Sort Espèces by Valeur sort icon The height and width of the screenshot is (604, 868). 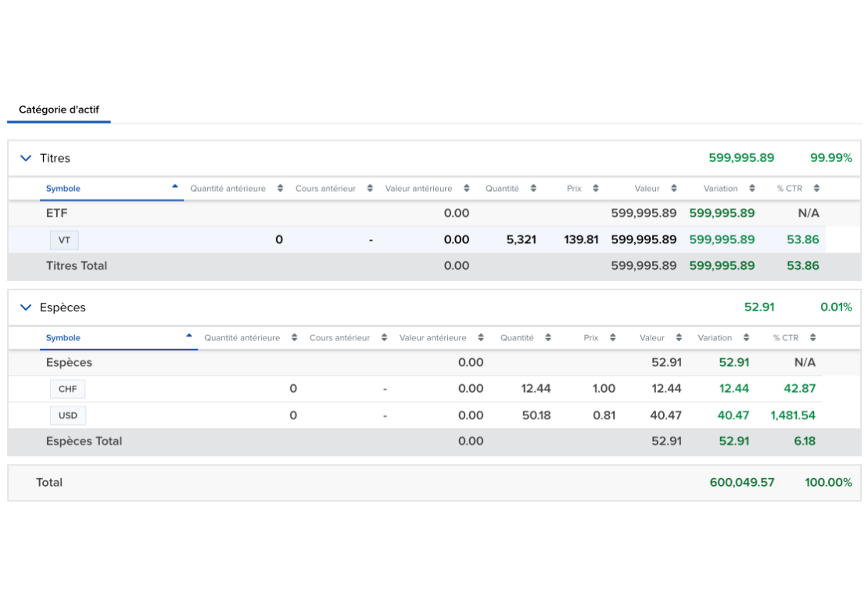[678, 338]
